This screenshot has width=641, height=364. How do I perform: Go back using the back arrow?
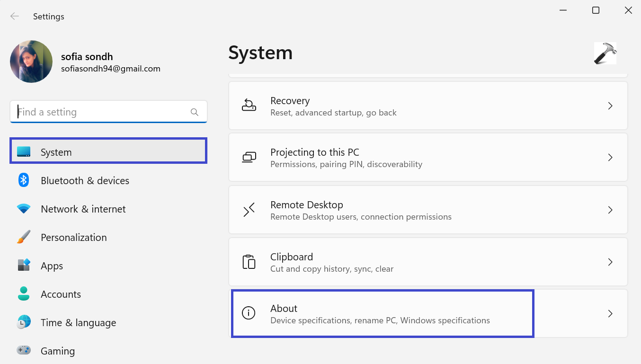tap(15, 17)
